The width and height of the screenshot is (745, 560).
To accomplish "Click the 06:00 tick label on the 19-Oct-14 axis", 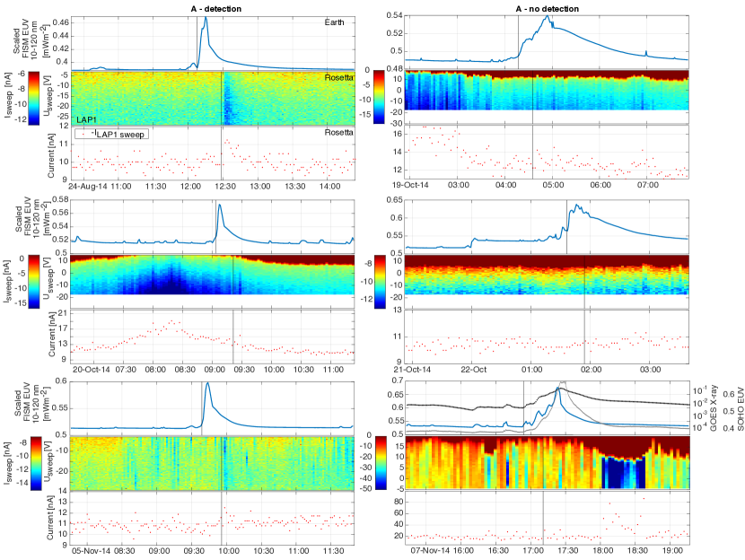I will [x=600, y=185].
